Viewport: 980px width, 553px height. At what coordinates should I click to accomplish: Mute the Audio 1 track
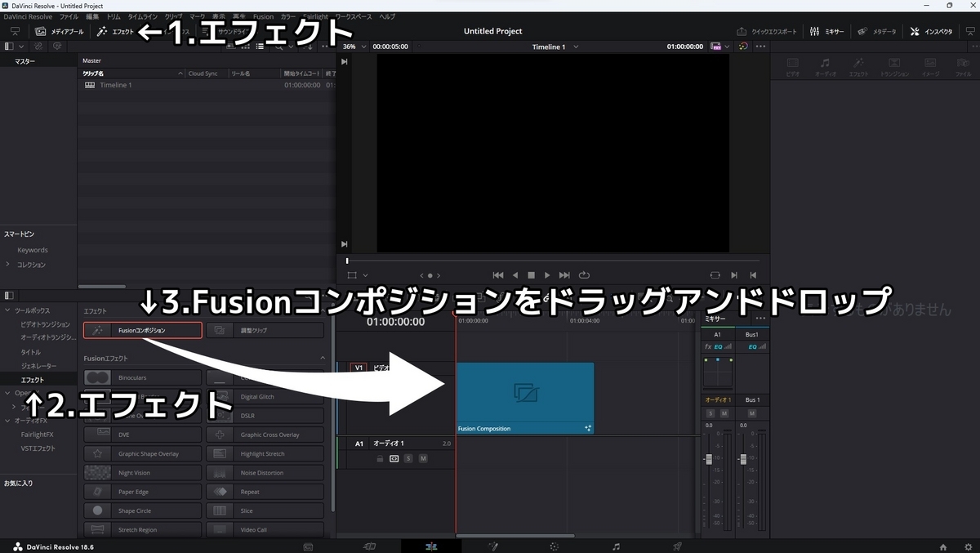coord(423,458)
